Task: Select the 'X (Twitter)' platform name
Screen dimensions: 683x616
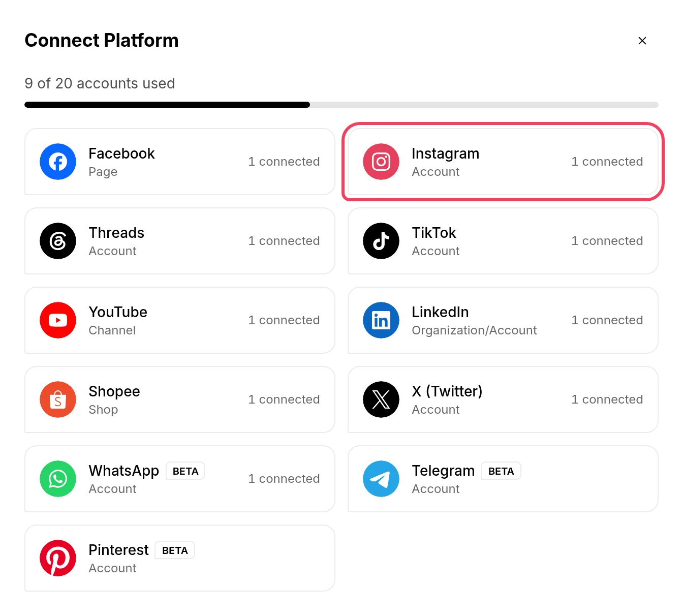Action: [x=447, y=391]
